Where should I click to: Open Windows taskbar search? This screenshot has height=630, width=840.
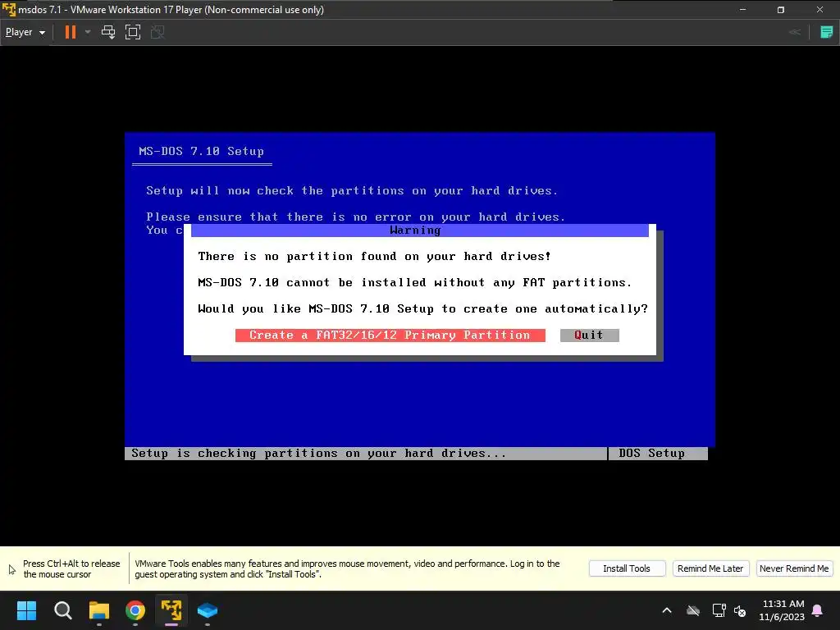click(62, 610)
